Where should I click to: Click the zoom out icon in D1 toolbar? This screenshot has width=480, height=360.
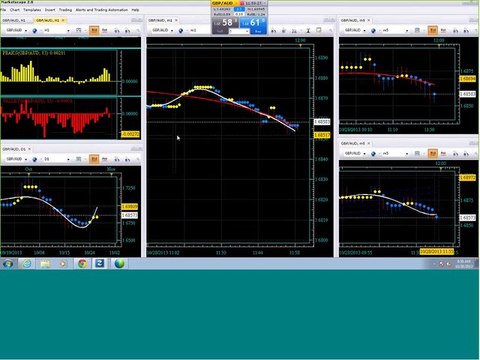(x=128, y=159)
